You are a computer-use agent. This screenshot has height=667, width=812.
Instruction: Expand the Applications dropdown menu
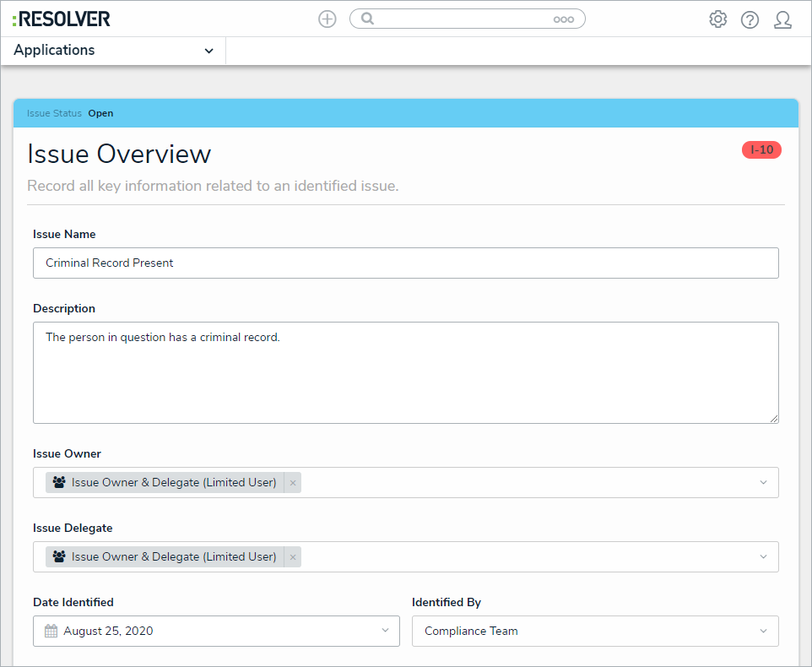208,51
